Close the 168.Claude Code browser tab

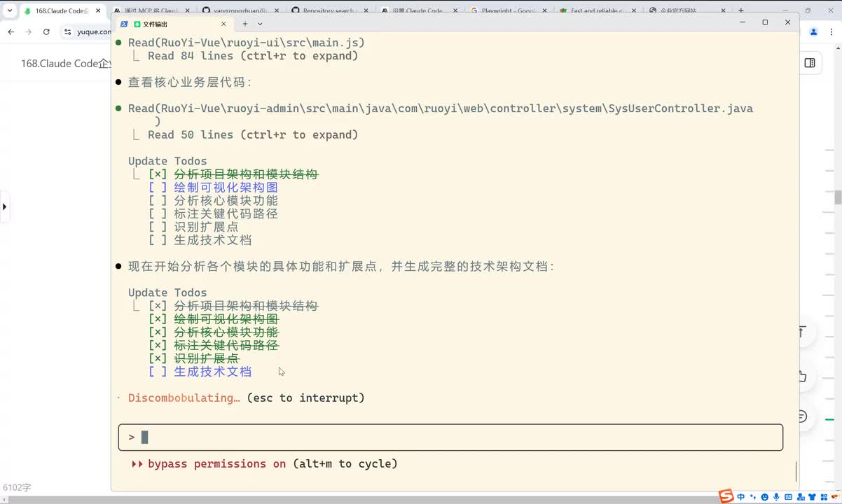tap(97, 11)
